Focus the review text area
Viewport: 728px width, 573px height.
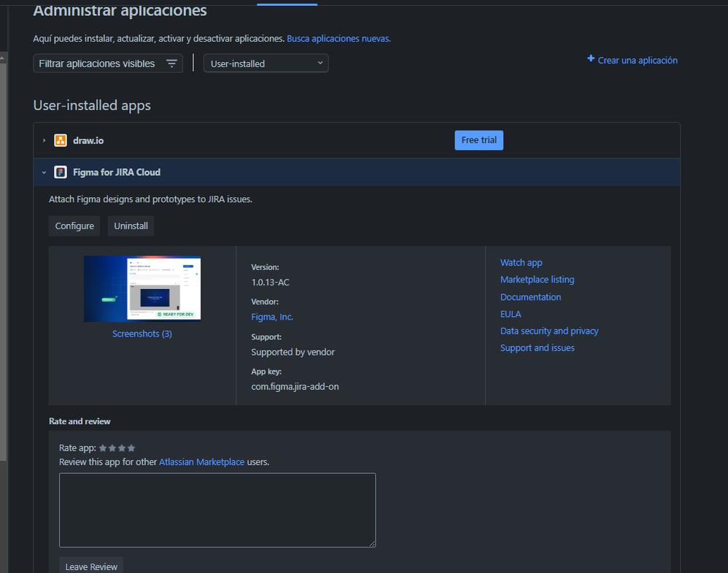point(217,510)
